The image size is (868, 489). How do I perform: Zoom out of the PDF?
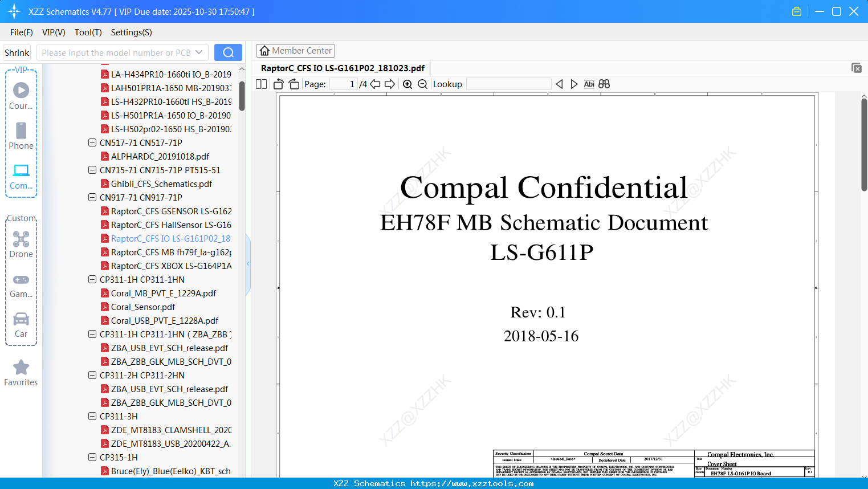pyautogui.click(x=422, y=84)
